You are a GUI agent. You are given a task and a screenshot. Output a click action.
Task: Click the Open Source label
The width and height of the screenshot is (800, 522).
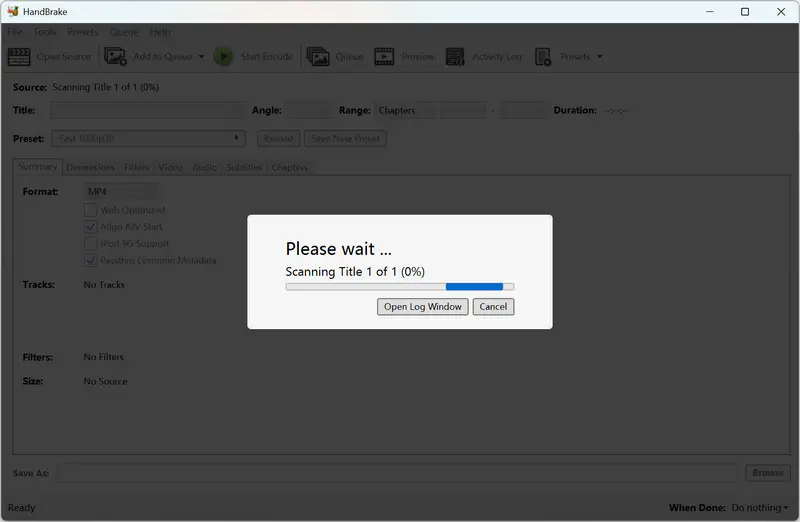coord(64,57)
